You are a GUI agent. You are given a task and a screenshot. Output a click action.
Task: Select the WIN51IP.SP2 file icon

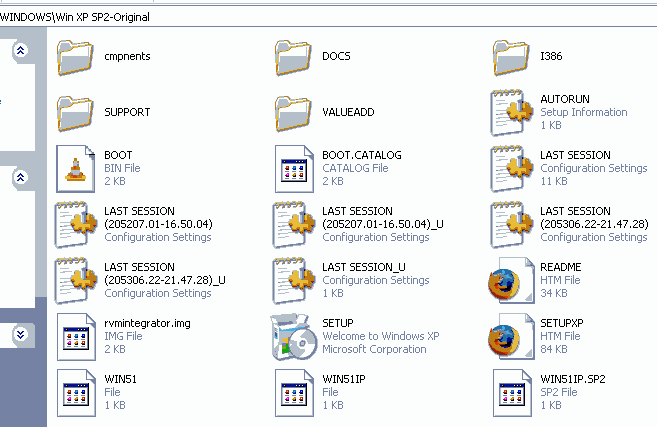512,393
